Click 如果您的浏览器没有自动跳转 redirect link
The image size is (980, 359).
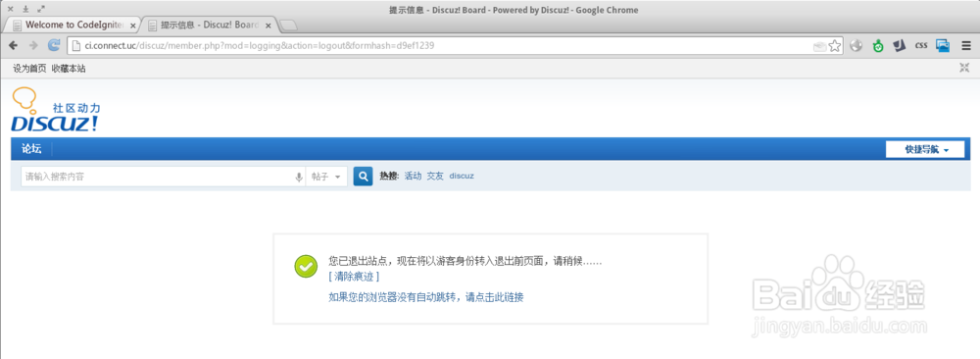click(426, 297)
